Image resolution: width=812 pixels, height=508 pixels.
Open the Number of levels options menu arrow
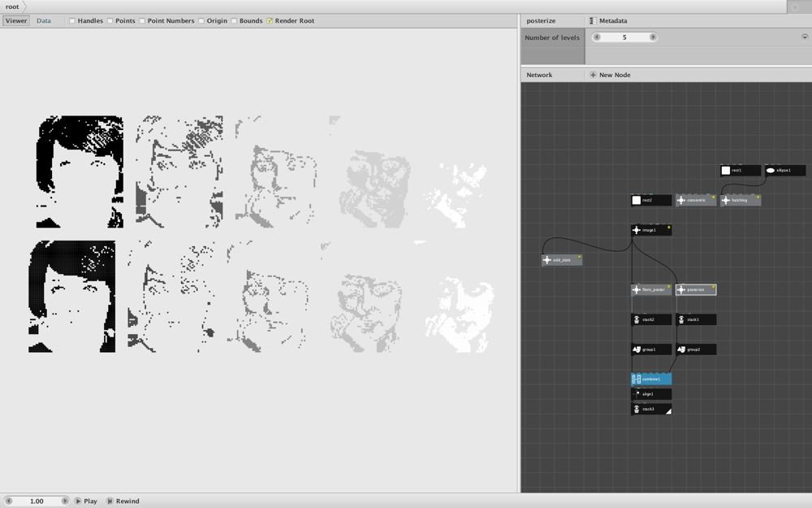805,37
